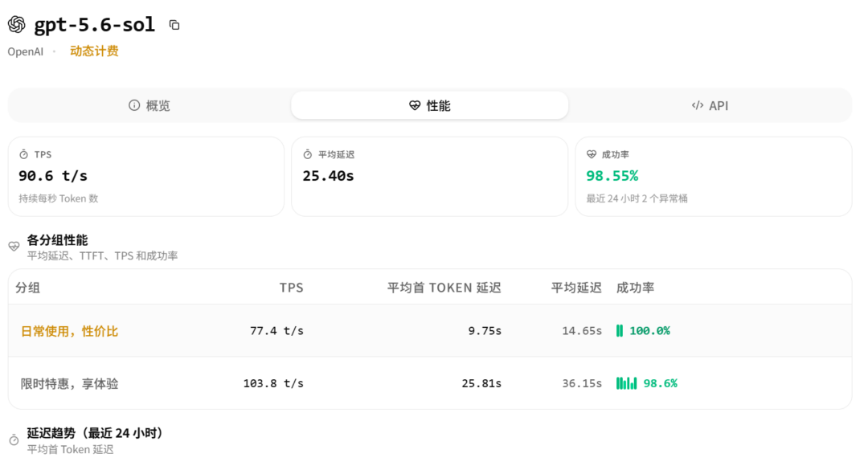The height and width of the screenshot is (470, 868).
Task: Click the 90.6 t/s TPS card
Action: 146,177
